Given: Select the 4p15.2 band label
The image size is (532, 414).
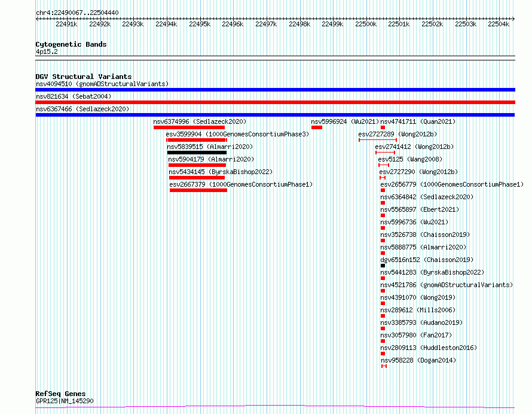Looking at the screenshot, I should (47, 51).
